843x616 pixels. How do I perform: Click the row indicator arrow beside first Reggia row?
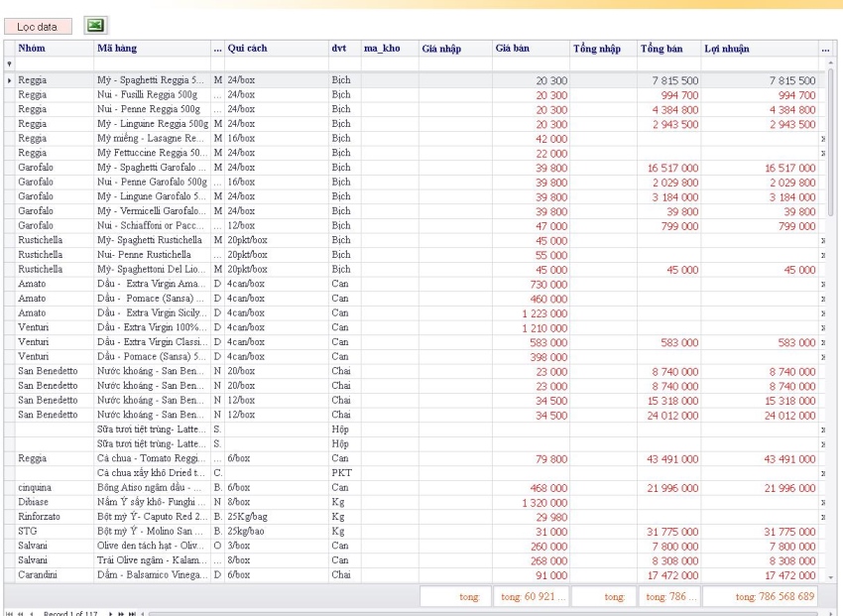coord(10,79)
